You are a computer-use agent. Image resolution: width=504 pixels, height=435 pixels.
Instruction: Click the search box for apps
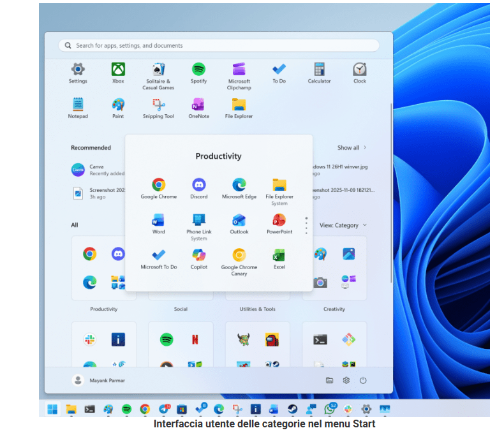(x=219, y=46)
